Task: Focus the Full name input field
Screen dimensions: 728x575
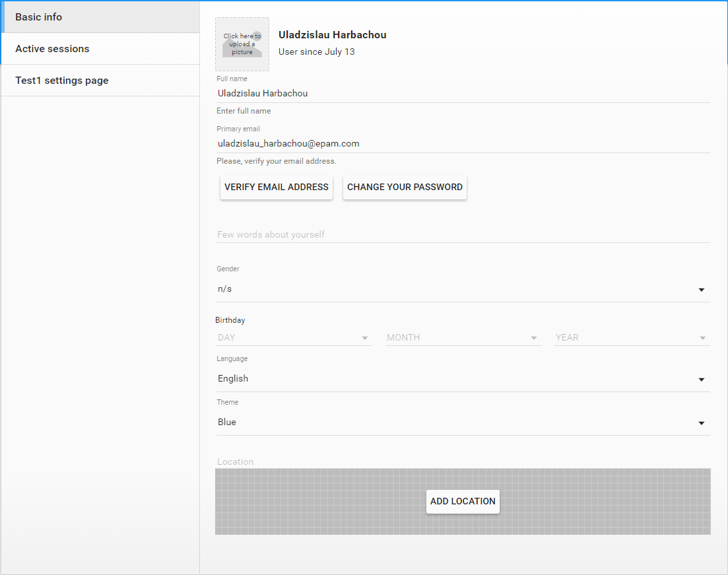Action: tap(463, 93)
